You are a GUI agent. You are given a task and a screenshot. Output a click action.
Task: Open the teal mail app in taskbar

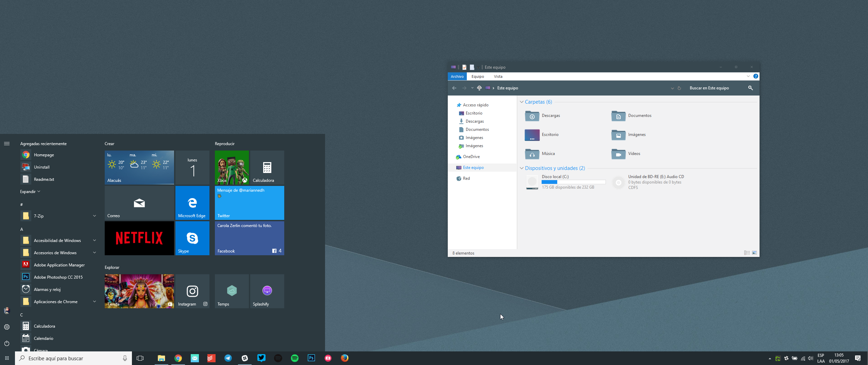click(x=195, y=358)
